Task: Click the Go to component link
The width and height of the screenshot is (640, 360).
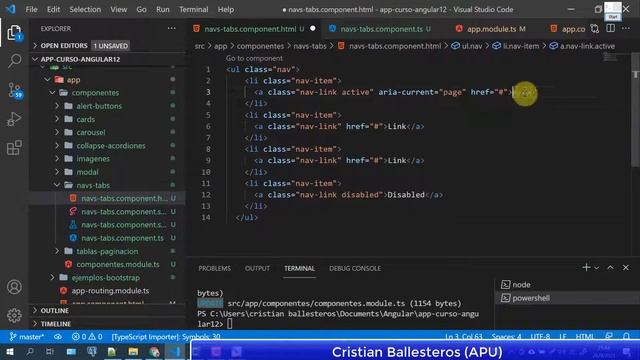Action: [x=254, y=58]
